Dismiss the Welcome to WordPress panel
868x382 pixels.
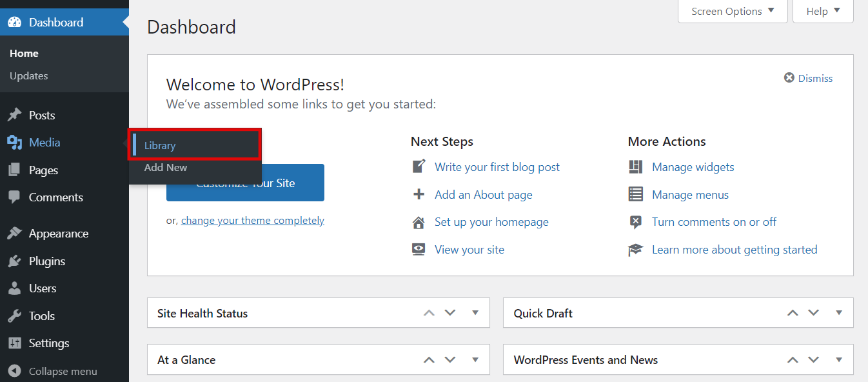click(808, 77)
